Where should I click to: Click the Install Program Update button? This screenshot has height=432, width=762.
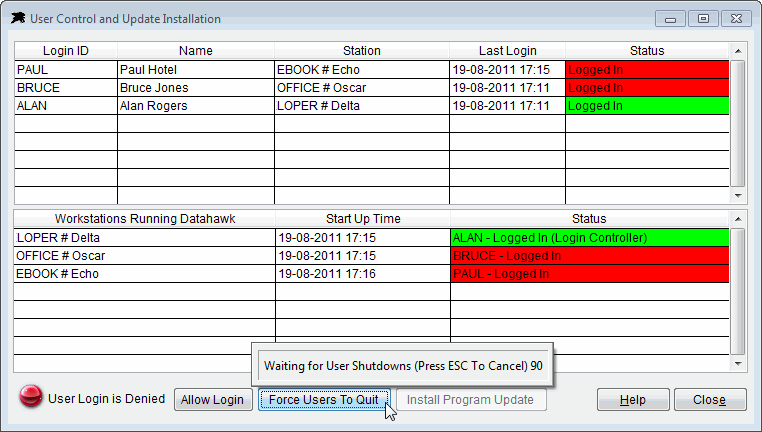tap(470, 399)
